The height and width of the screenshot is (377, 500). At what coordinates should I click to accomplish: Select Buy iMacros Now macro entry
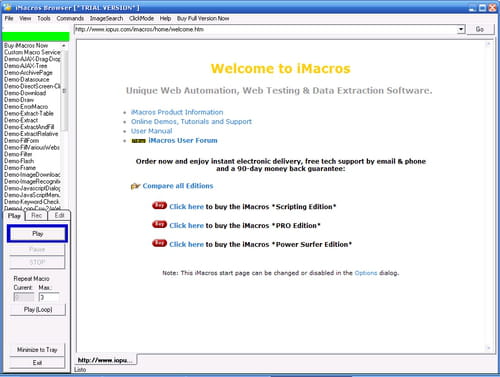pyautogui.click(x=26, y=45)
